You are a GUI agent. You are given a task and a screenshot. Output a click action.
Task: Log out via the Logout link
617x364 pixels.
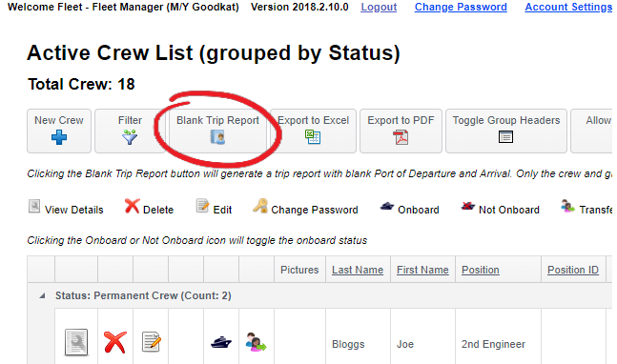point(379,7)
